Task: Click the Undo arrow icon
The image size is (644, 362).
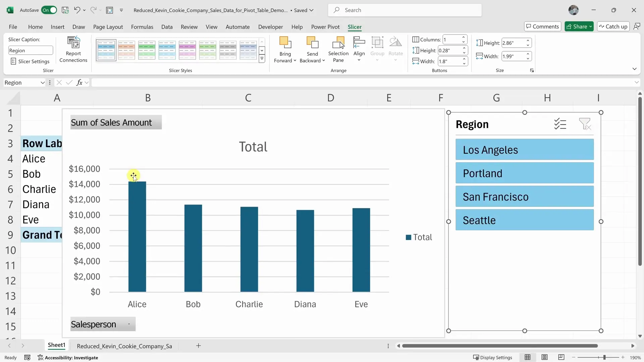Action: (x=77, y=10)
